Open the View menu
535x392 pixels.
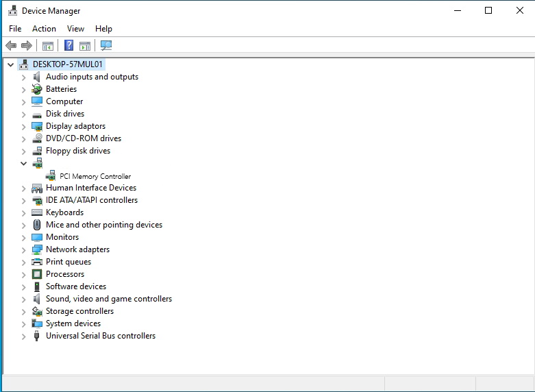pos(75,29)
